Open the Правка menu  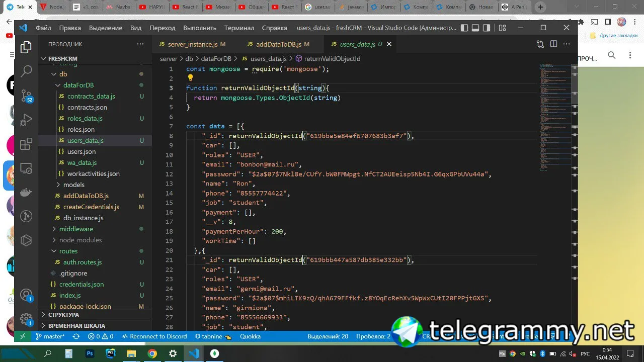(x=70, y=28)
